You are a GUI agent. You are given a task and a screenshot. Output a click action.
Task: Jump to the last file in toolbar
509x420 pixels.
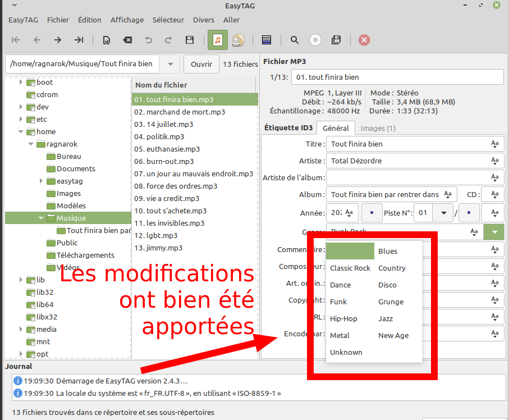pos(79,40)
